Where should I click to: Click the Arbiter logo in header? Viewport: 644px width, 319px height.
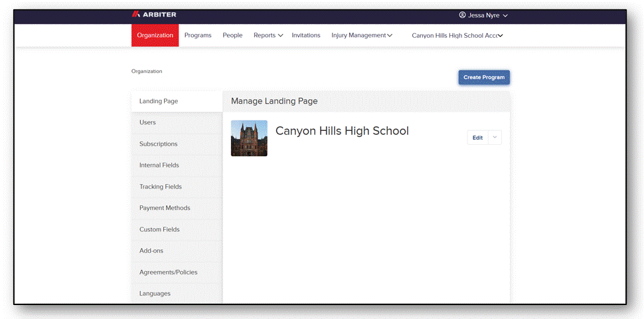(154, 15)
